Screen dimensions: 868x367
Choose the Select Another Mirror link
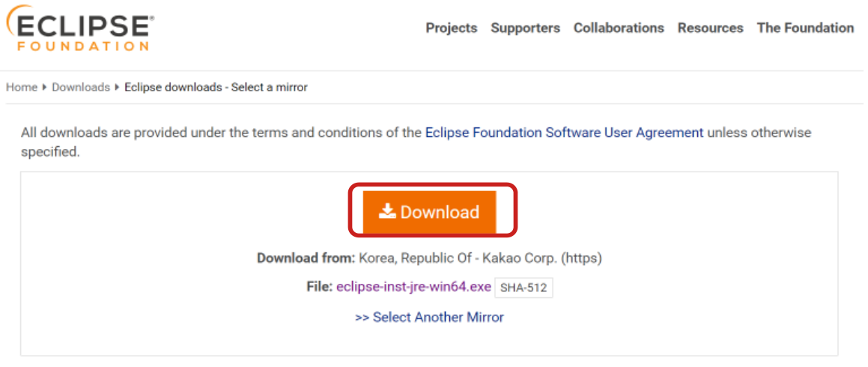(429, 318)
